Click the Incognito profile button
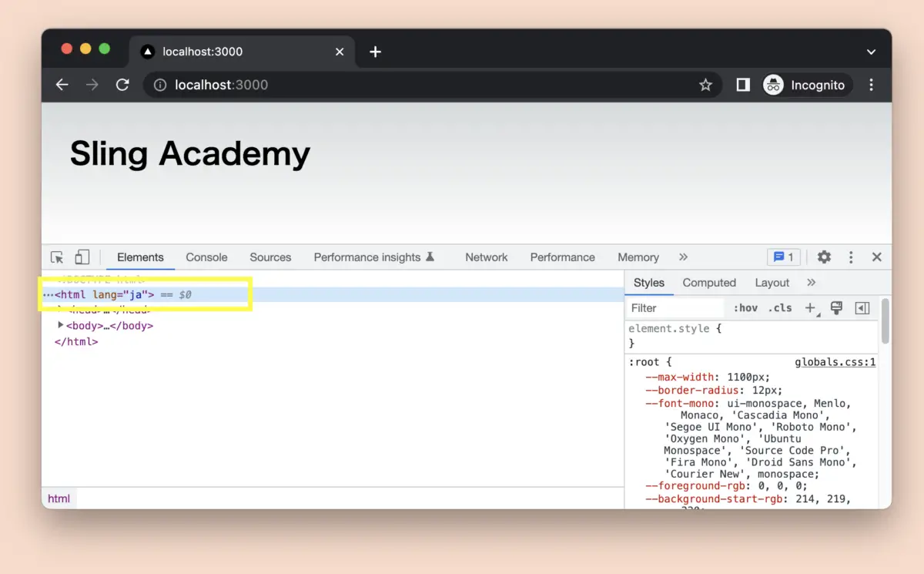 tap(808, 85)
